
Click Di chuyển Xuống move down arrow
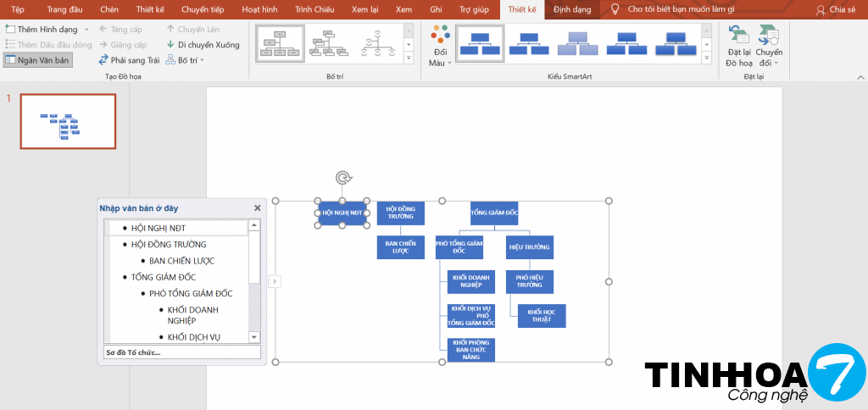(x=171, y=44)
